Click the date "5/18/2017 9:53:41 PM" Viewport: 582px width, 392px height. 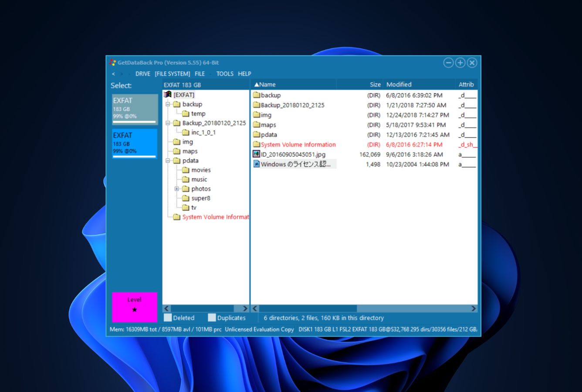416,125
